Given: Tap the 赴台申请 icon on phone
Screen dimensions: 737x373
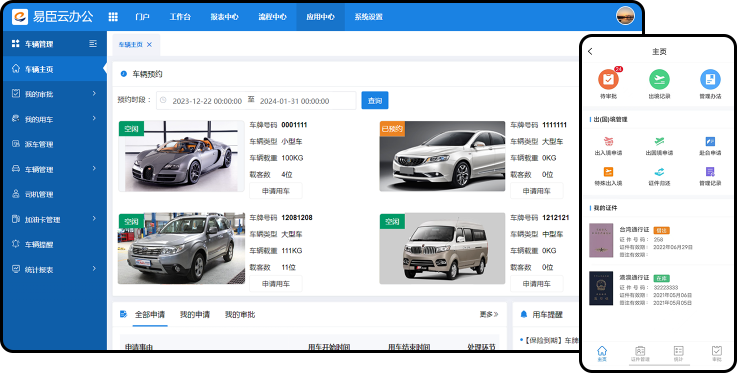Looking at the screenshot, I should tap(710, 141).
